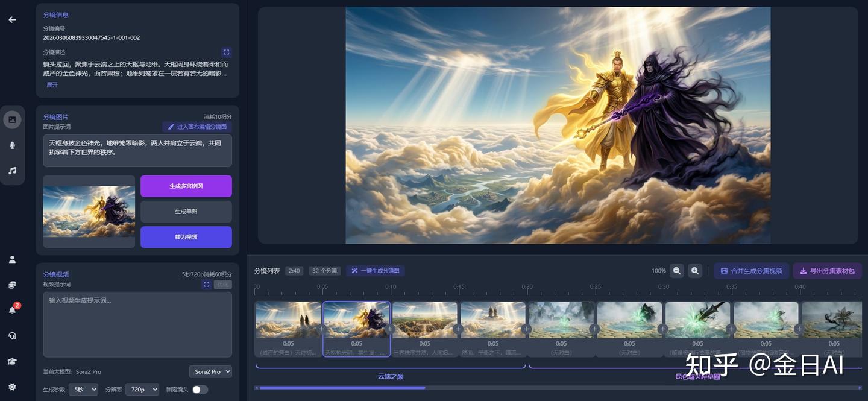Select the seventh clip with black spear thumbnail

697,320
